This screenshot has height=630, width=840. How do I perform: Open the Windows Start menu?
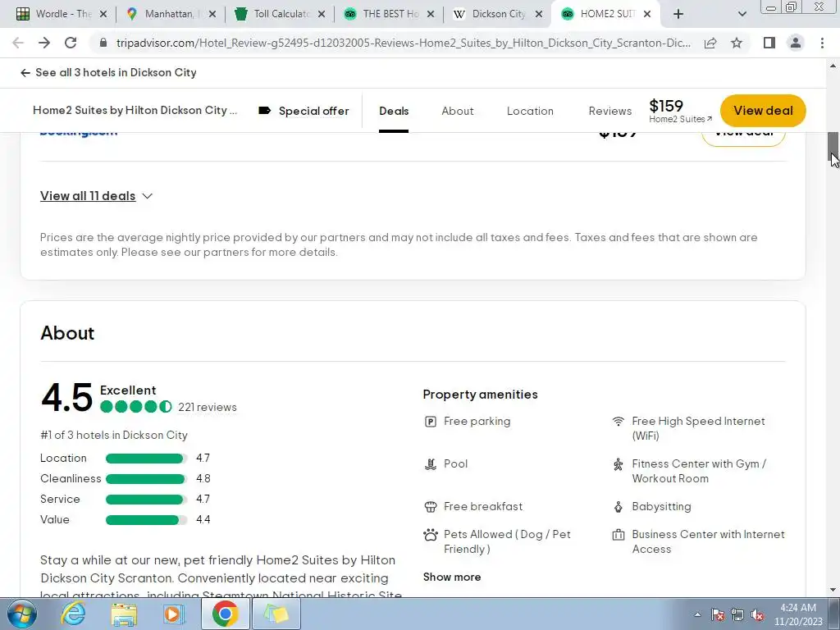tap(21, 614)
